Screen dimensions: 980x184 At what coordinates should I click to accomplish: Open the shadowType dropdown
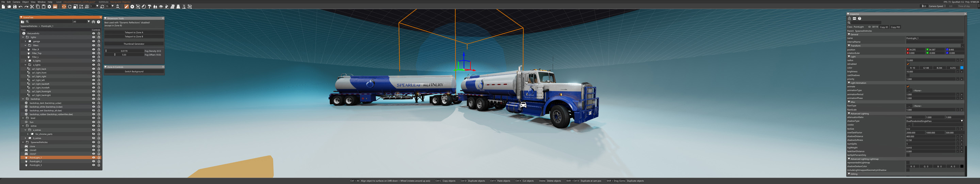tap(935, 121)
